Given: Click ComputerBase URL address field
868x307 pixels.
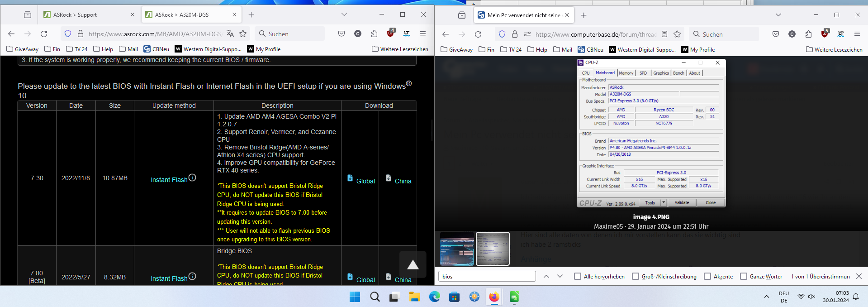Looking at the screenshot, I should coord(595,34).
